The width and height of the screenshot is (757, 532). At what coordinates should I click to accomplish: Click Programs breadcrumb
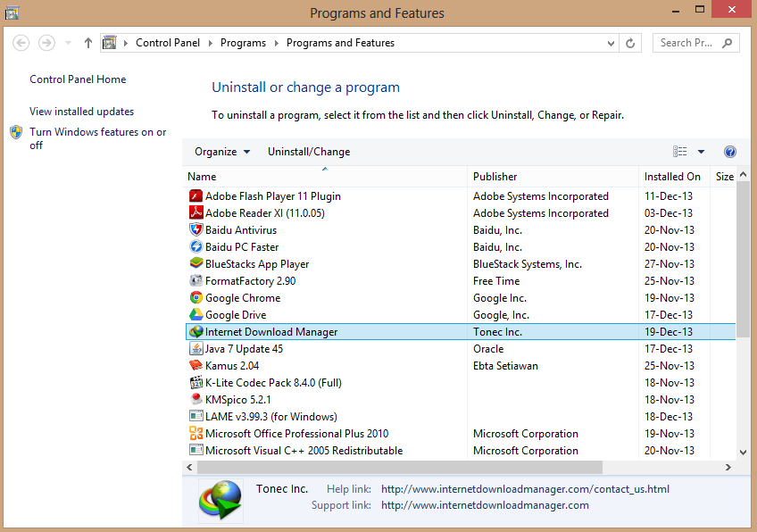[243, 43]
